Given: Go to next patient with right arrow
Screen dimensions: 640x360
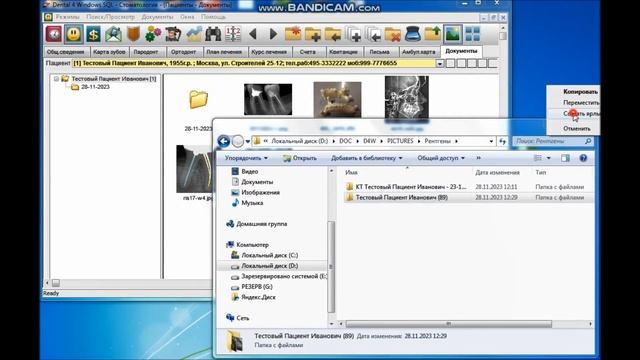Looking at the screenshot, I should [x=273, y=34].
